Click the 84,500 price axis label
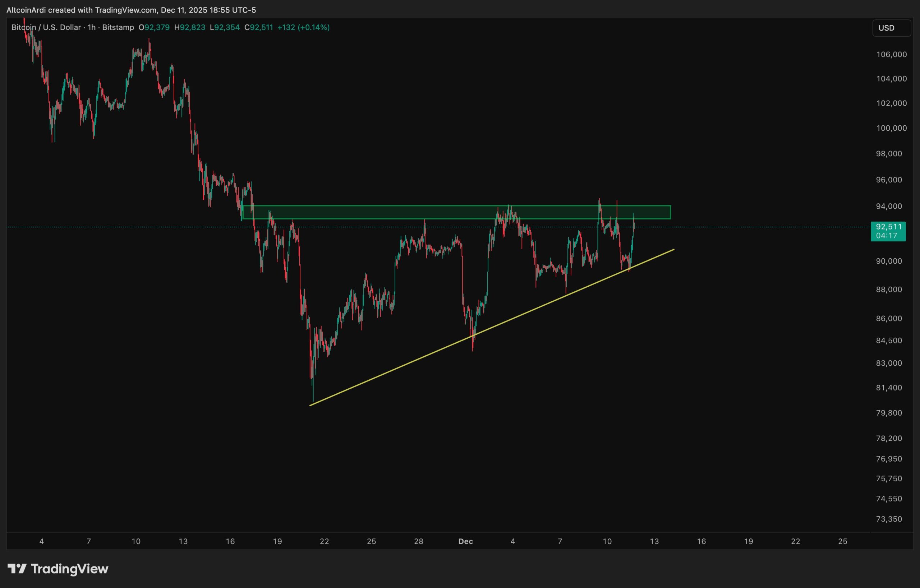This screenshot has height=588, width=920. tap(889, 341)
